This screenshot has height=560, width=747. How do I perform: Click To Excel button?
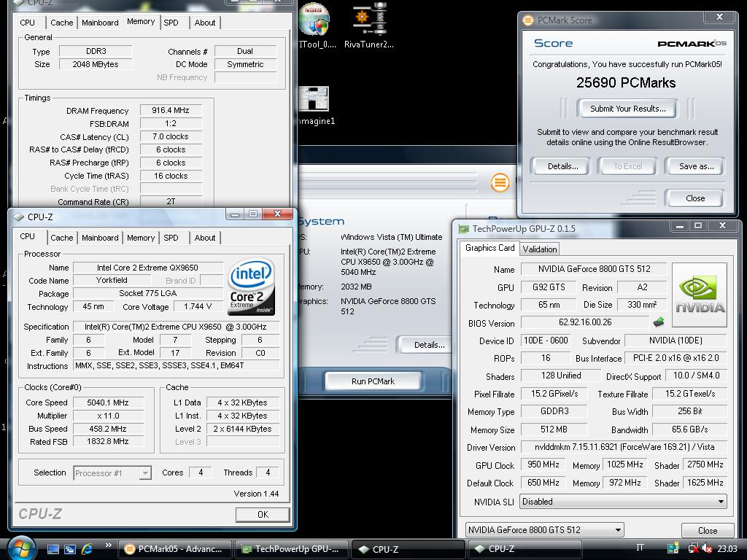point(627,166)
